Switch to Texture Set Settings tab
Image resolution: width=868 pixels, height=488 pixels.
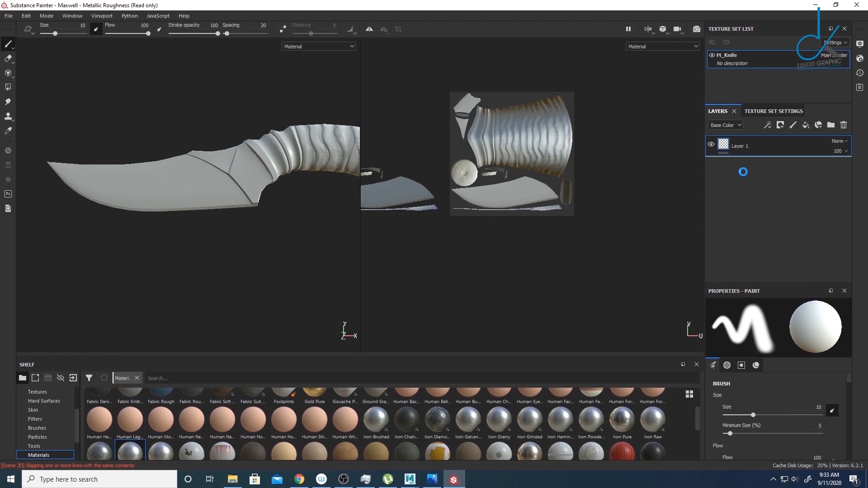[774, 111]
